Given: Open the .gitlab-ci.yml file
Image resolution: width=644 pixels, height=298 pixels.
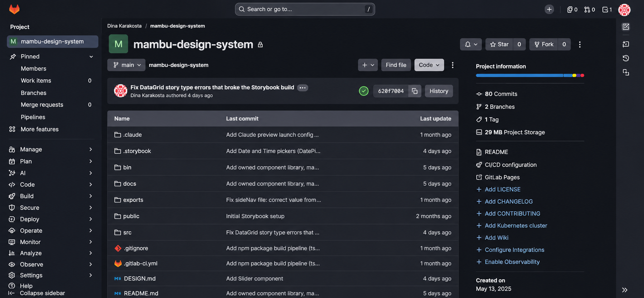Looking at the screenshot, I should (140, 263).
